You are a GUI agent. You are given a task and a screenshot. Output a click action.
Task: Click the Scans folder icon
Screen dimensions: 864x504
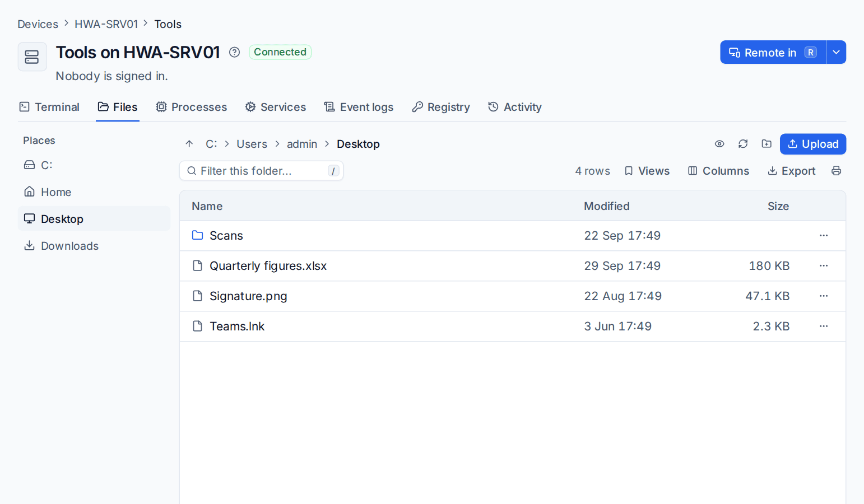point(197,235)
